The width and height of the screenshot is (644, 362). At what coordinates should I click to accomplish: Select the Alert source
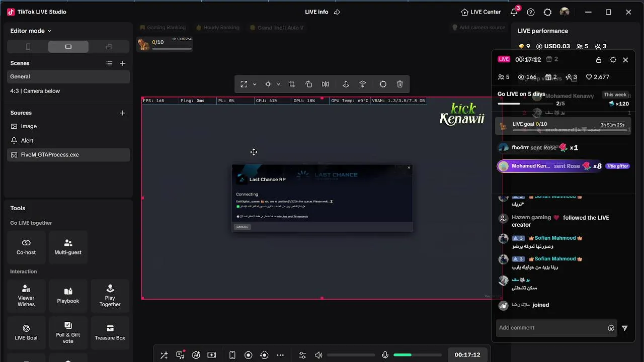(x=68, y=141)
